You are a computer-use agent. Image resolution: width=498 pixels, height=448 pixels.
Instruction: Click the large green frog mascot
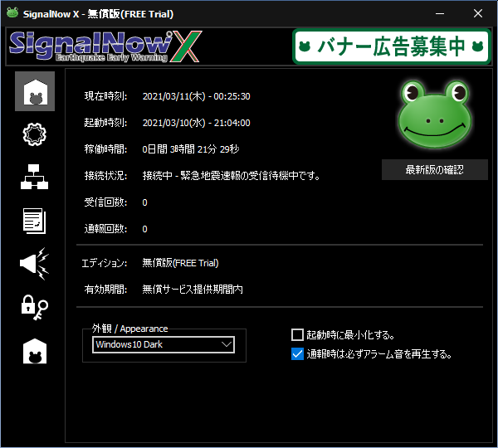[435, 114]
